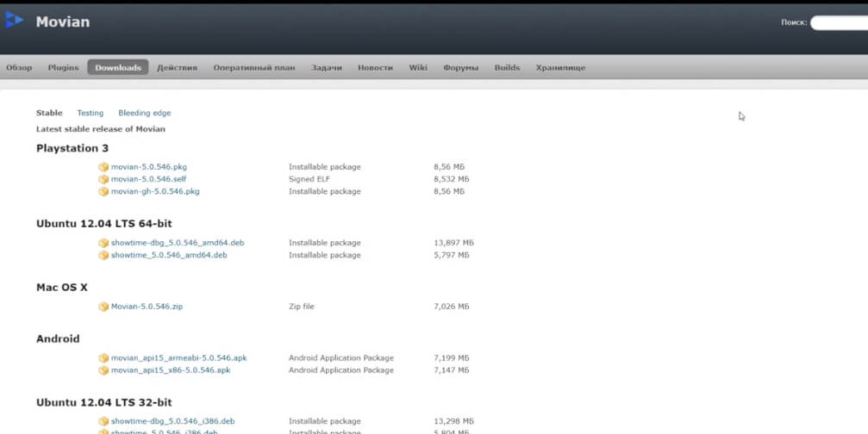Click 'Latest stable release of Movian' text
The width and height of the screenshot is (868, 434).
tap(101, 129)
